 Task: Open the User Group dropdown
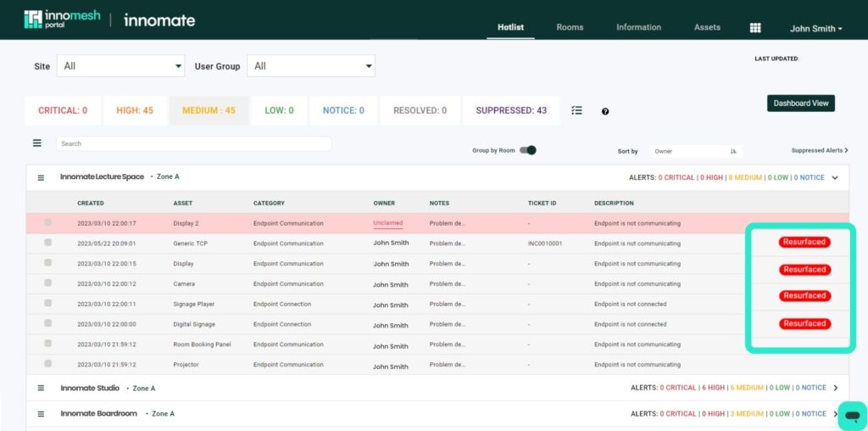(x=311, y=66)
